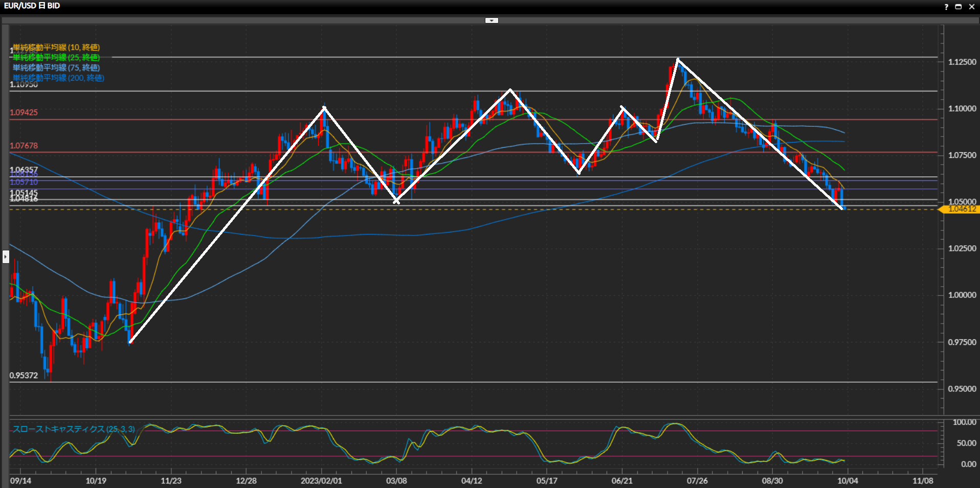Open the 単純移動平均線 (200, 終値) indicator label
The width and height of the screenshot is (980, 488).
point(58,78)
